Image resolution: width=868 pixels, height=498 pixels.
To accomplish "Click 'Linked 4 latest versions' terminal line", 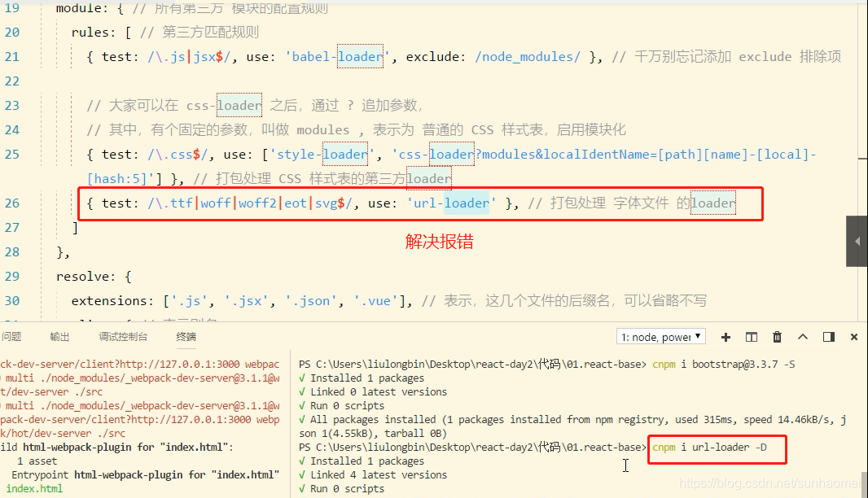I will click(379, 474).
